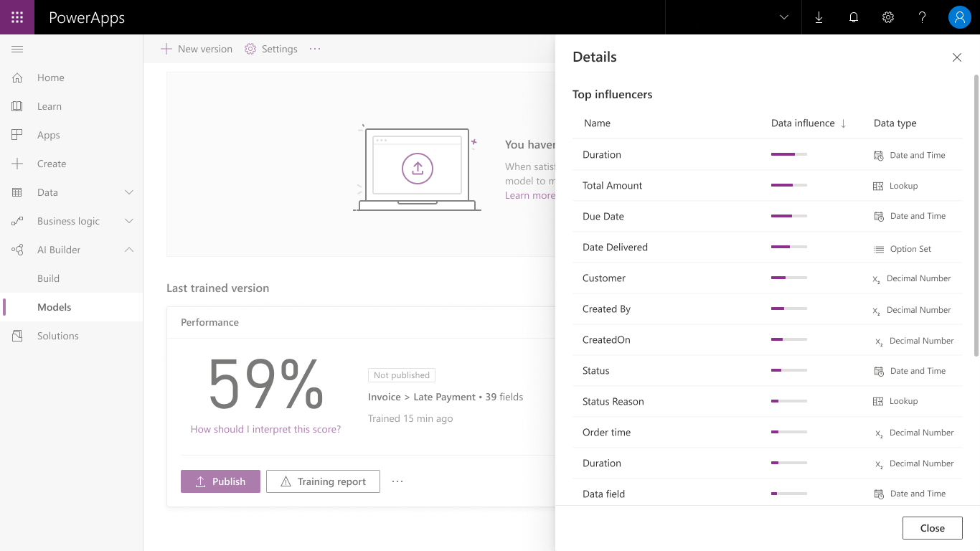Click the AI Builder icon

click(x=17, y=250)
